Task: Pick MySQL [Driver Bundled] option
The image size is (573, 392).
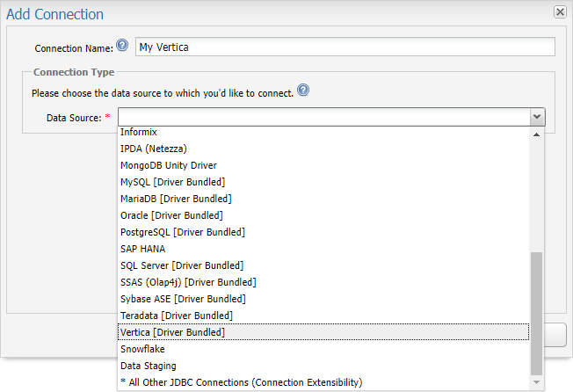Action: [x=323, y=182]
